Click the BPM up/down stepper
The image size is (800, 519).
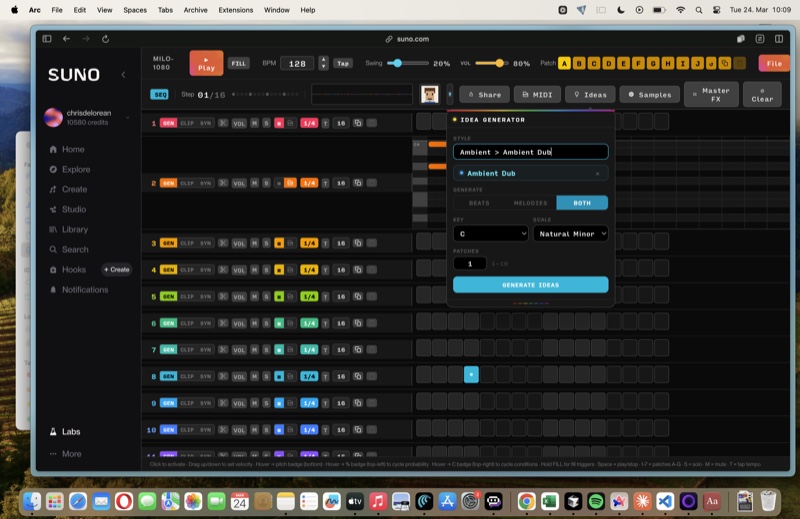point(323,63)
